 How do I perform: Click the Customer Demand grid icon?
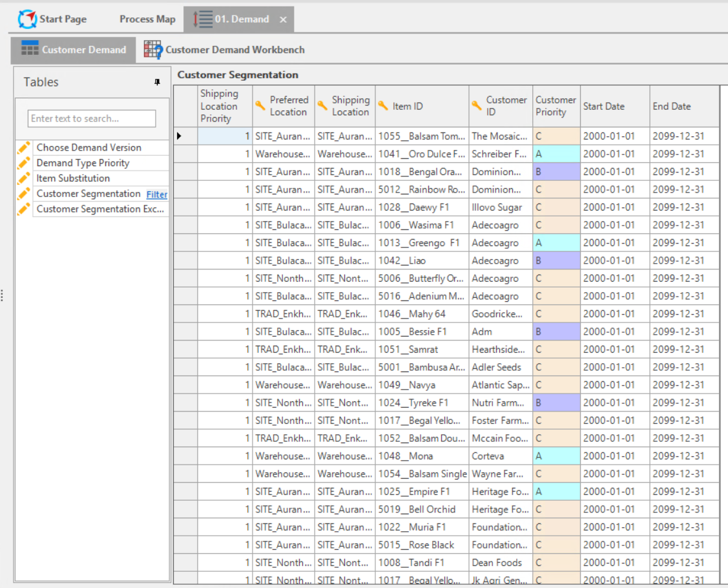point(30,49)
